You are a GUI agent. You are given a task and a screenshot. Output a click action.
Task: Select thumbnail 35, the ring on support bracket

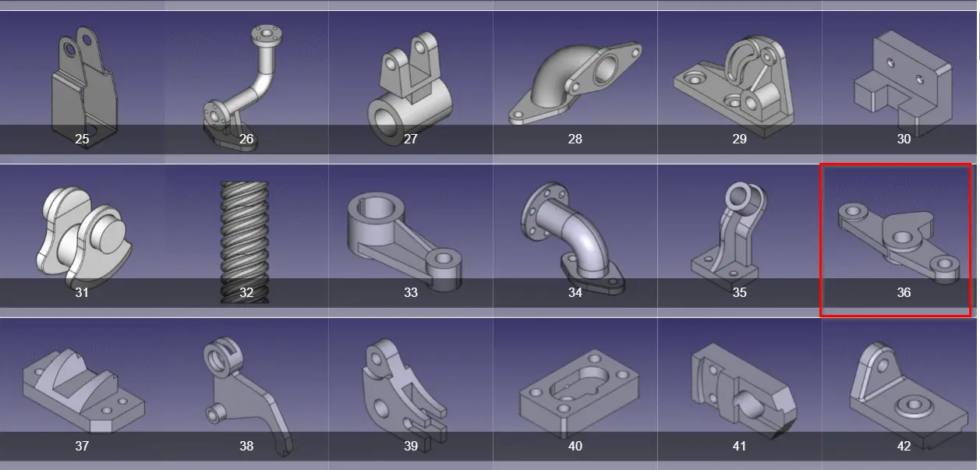click(740, 235)
